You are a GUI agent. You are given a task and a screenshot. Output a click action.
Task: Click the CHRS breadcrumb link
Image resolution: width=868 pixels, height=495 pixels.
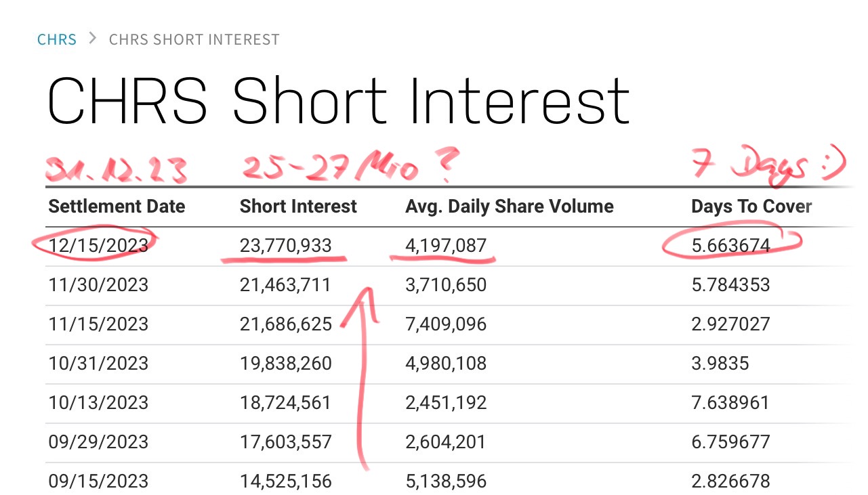point(57,39)
